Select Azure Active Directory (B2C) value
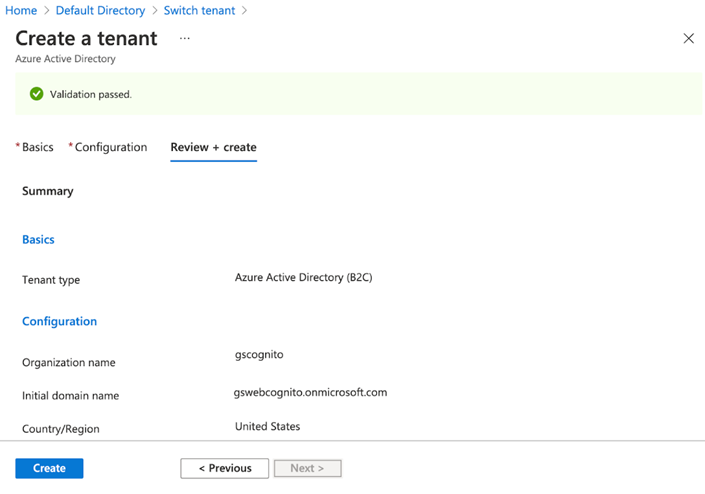The image size is (705, 494). 303,277
